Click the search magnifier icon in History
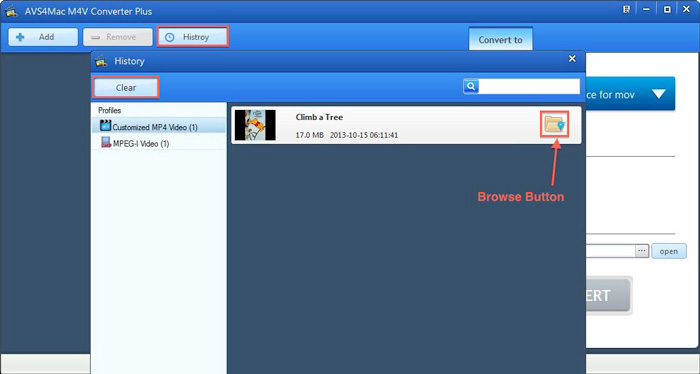 pos(471,86)
